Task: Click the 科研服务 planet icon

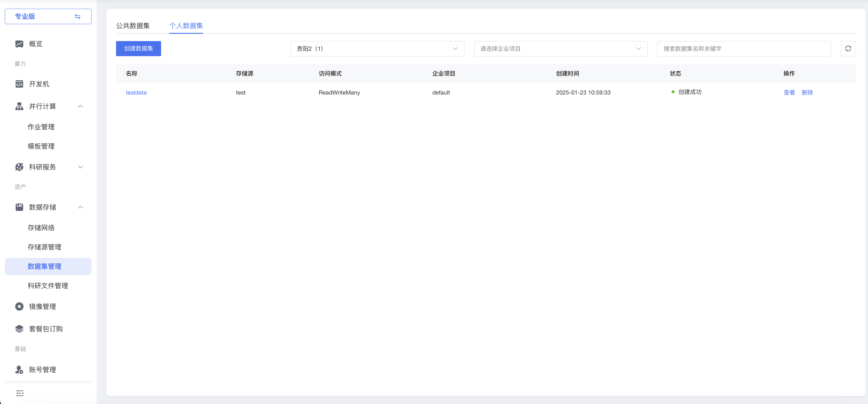Action: pyautogui.click(x=19, y=167)
